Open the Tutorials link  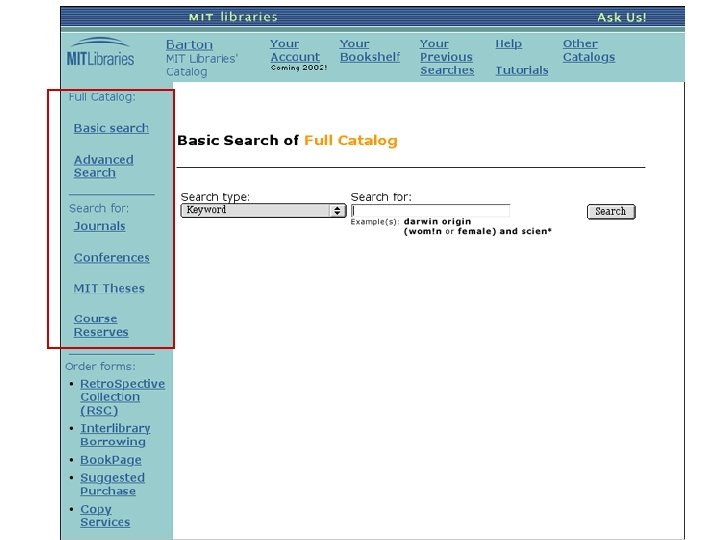pyautogui.click(x=522, y=70)
